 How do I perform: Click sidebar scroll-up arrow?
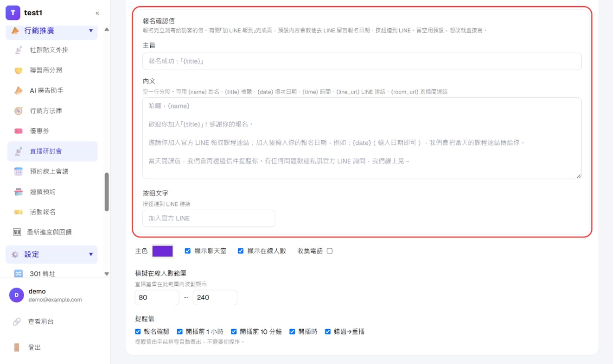point(107,29)
